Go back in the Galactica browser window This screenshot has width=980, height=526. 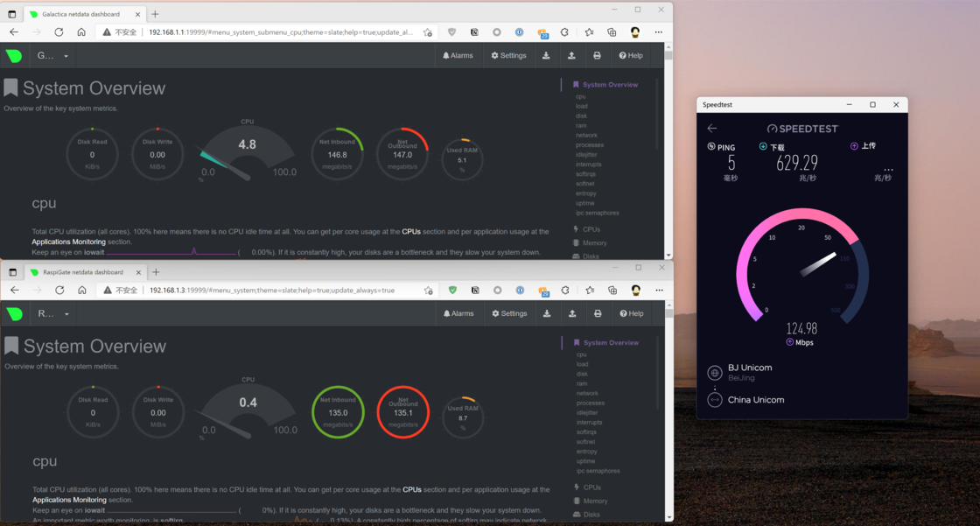14,32
